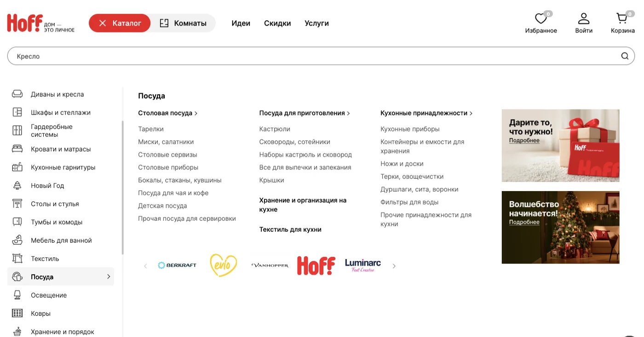Image resolution: width=644 pixels, height=337 pixels.
Task: Click the Кресло search input field
Action: coord(313,56)
